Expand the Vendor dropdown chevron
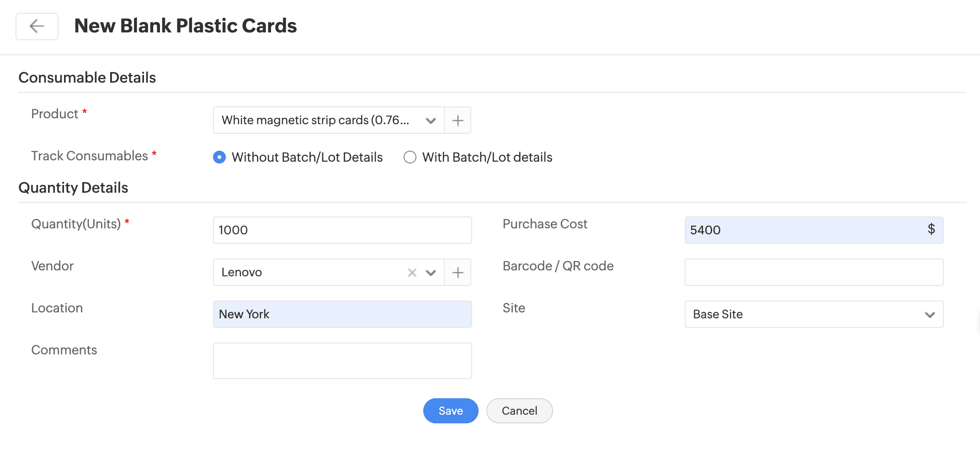Viewport: 980px width, 464px height. (x=431, y=273)
